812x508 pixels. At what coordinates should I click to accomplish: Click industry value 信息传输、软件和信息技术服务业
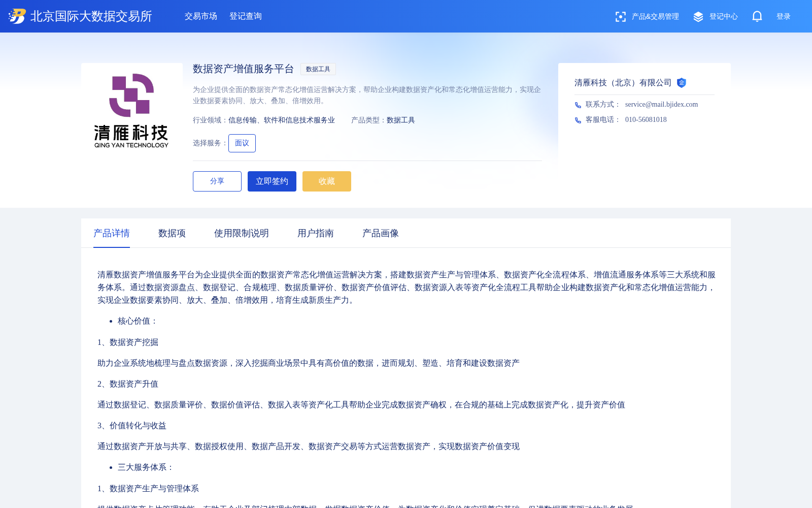(282, 120)
